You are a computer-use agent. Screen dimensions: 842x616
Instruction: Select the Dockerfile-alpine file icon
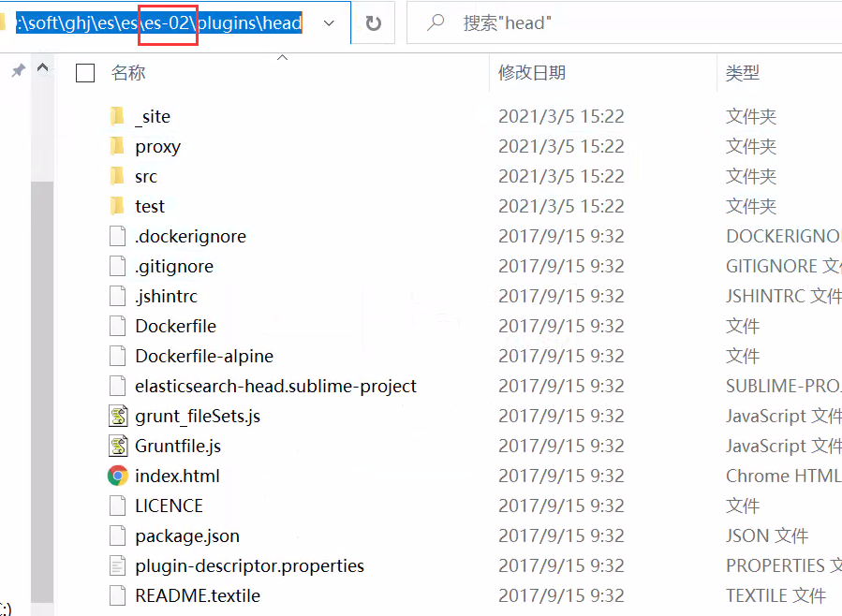point(118,357)
